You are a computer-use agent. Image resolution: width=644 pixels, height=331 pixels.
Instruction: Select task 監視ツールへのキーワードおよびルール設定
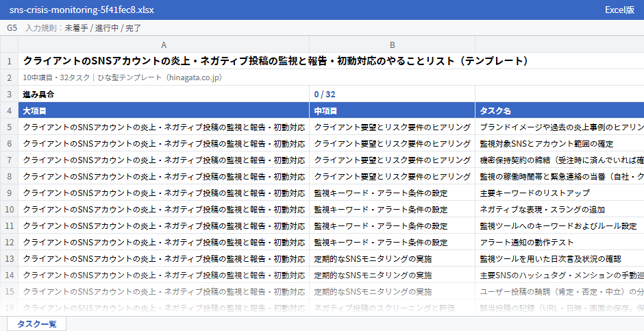560,226
